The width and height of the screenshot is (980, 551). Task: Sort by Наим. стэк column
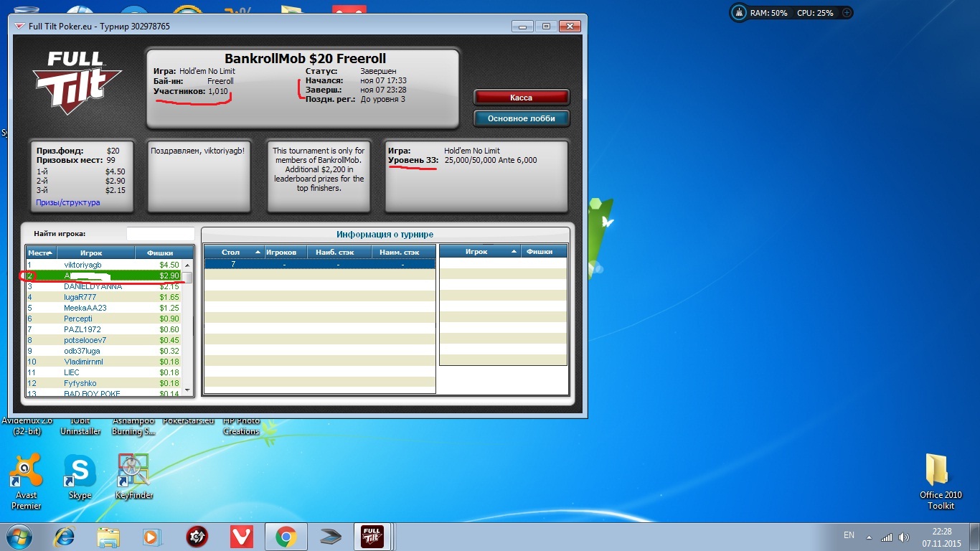tap(403, 252)
